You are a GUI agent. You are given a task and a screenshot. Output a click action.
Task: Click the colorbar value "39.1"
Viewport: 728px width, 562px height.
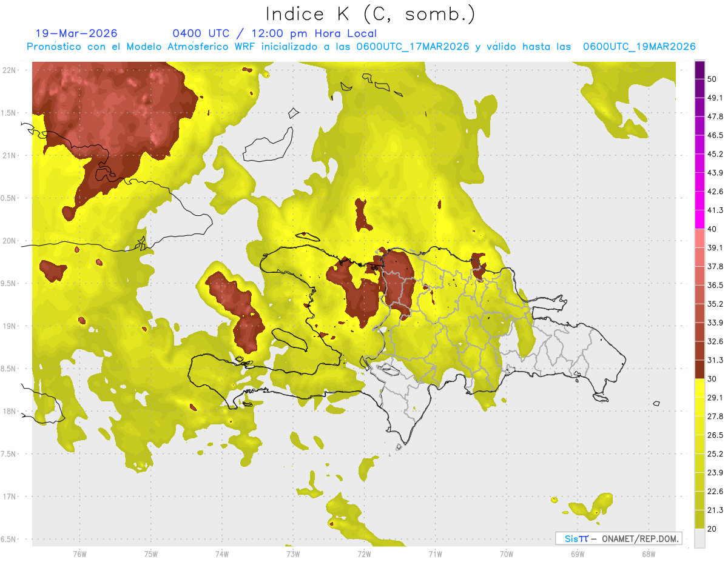[x=715, y=247]
